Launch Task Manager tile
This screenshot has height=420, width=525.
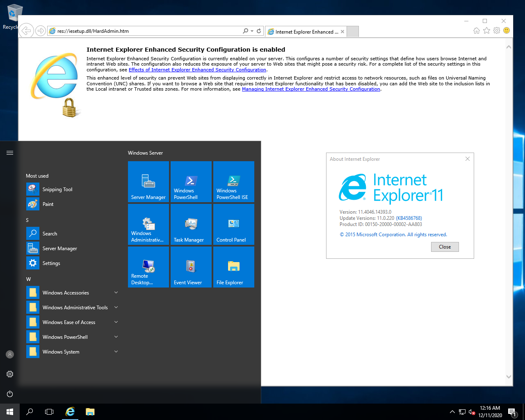191,224
